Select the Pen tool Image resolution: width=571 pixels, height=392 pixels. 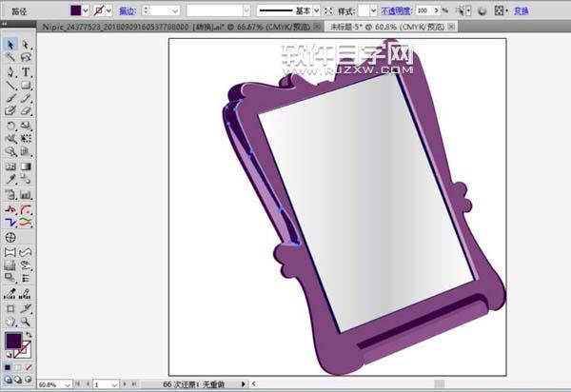pyautogui.click(x=10, y=72)
